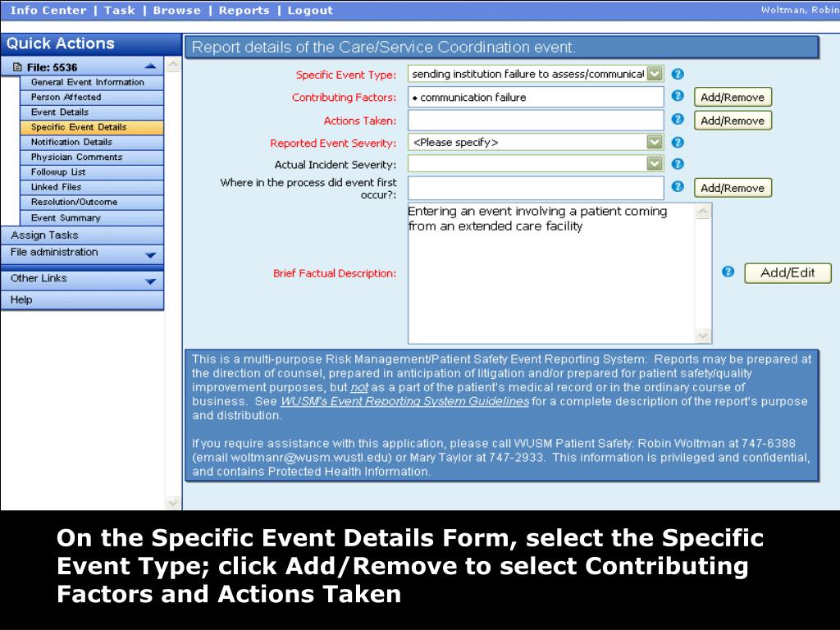Open the Task menu
Viewport: 840px width, 630px height.
pyautogui.click(x=120, y=10)
